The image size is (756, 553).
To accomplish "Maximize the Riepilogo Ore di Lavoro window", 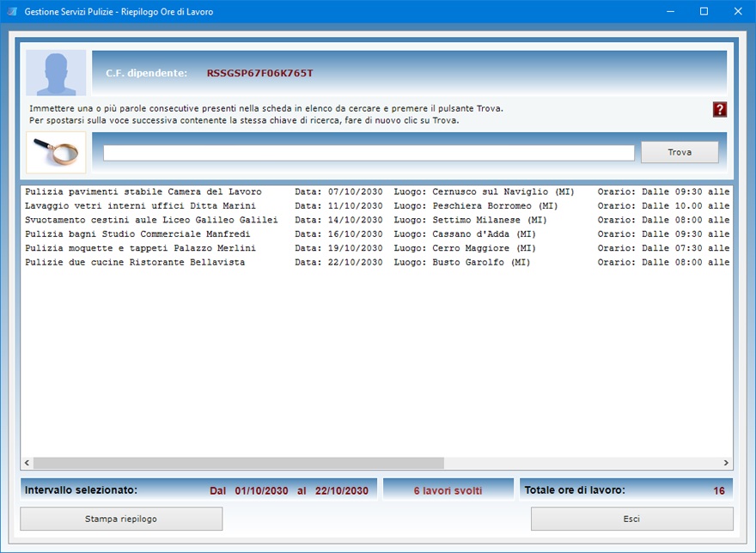I will tap(704, 12).
